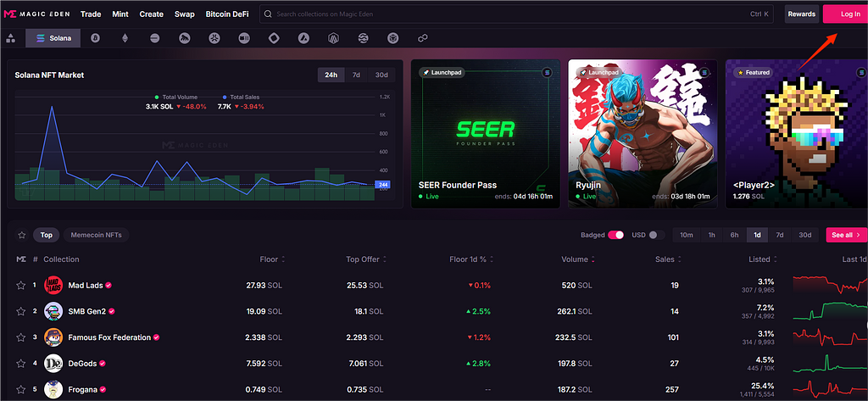Sort table by Top Offer
Screen dimensions: 868x401
[383, 259]
